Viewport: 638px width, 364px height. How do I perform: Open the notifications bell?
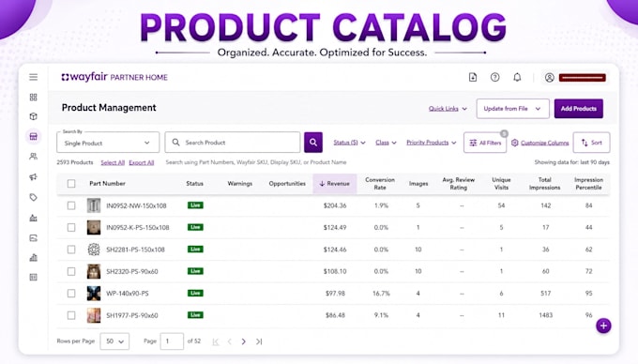click(517, 77)
